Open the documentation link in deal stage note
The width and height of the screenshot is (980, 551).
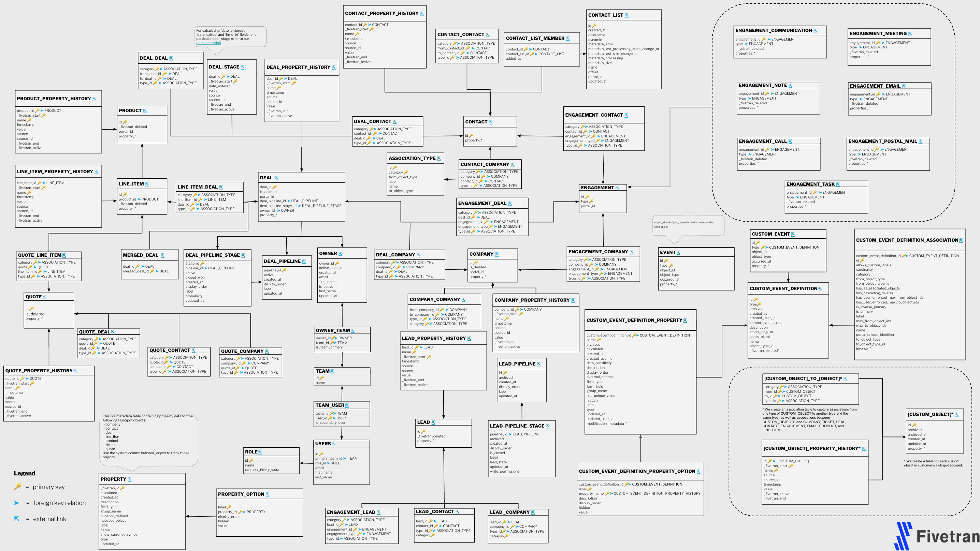click(x=208, y=43)
